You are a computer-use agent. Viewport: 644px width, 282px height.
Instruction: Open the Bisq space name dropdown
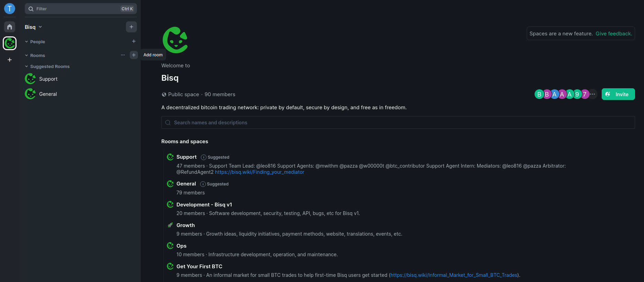pos(33,27)
